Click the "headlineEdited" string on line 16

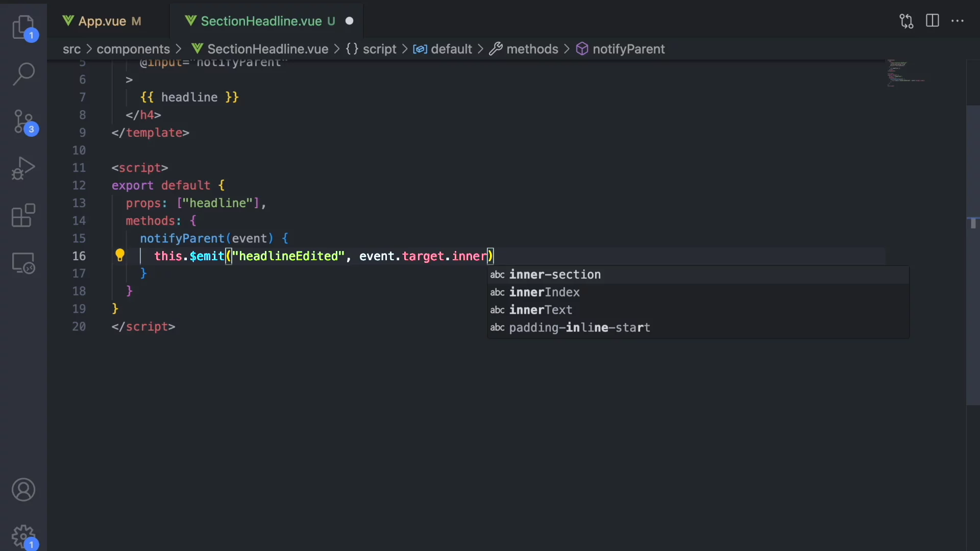coord(288,256)
